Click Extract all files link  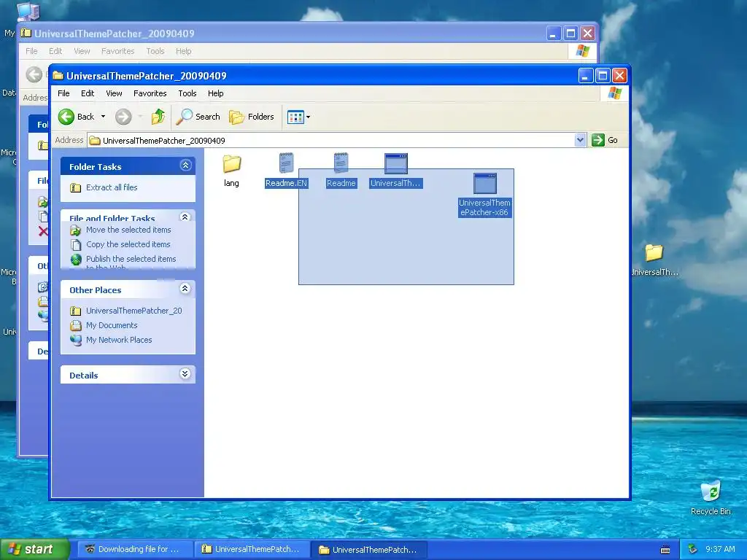coord(112,187)
